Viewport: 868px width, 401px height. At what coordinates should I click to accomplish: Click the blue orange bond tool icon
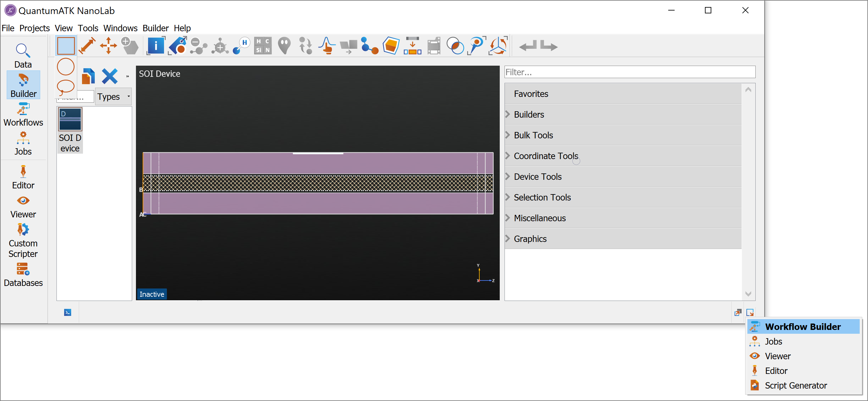click(x=370, y=46)
